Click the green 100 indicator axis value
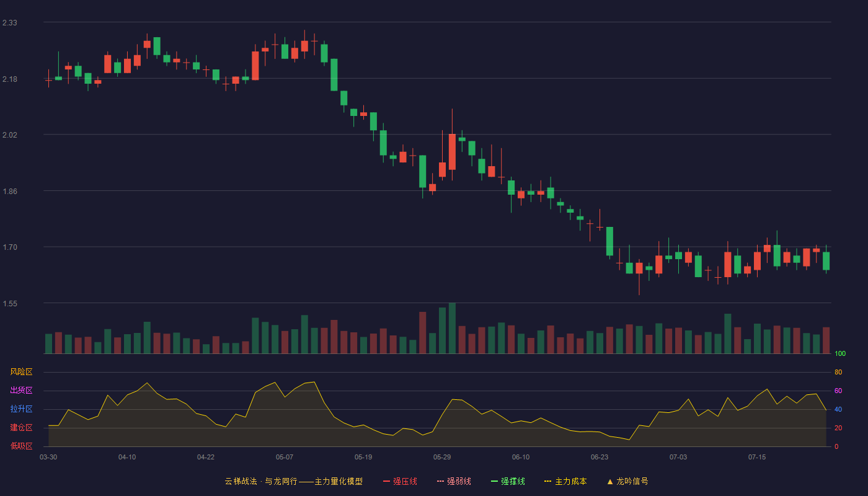This screenshot has height=496, width=868. 840,354
